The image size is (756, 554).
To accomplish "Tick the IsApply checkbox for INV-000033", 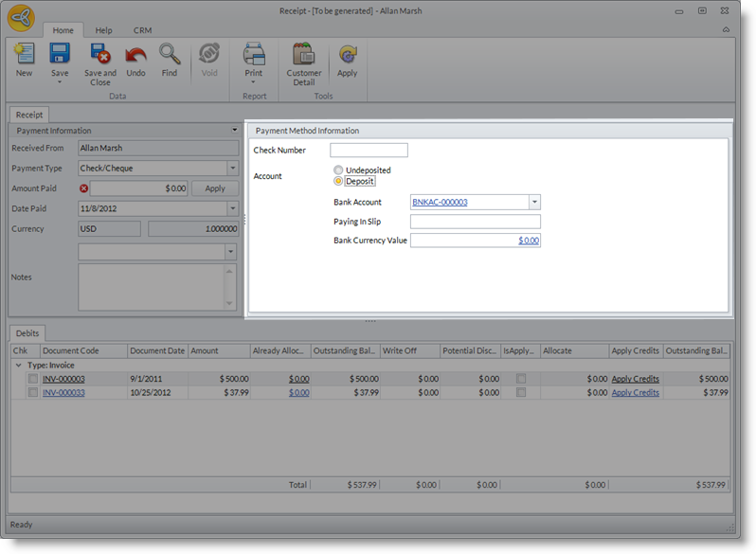I will [520, 392].
